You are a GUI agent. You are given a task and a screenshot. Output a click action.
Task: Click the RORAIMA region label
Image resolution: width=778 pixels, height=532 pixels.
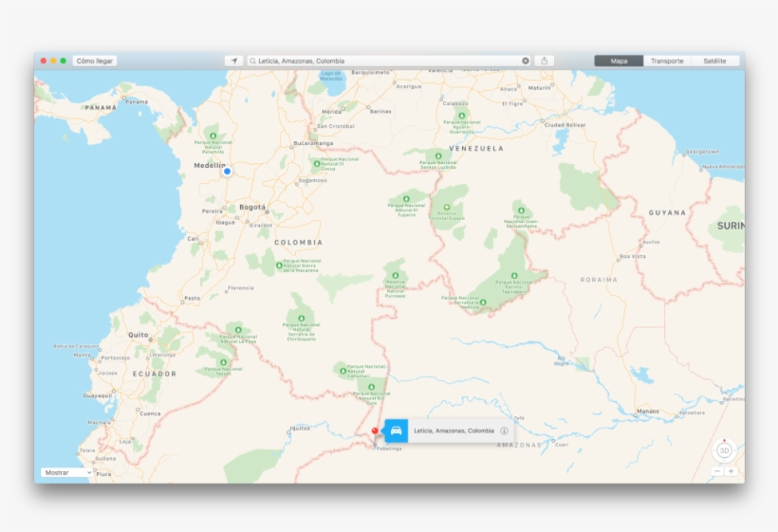[599, 280]
